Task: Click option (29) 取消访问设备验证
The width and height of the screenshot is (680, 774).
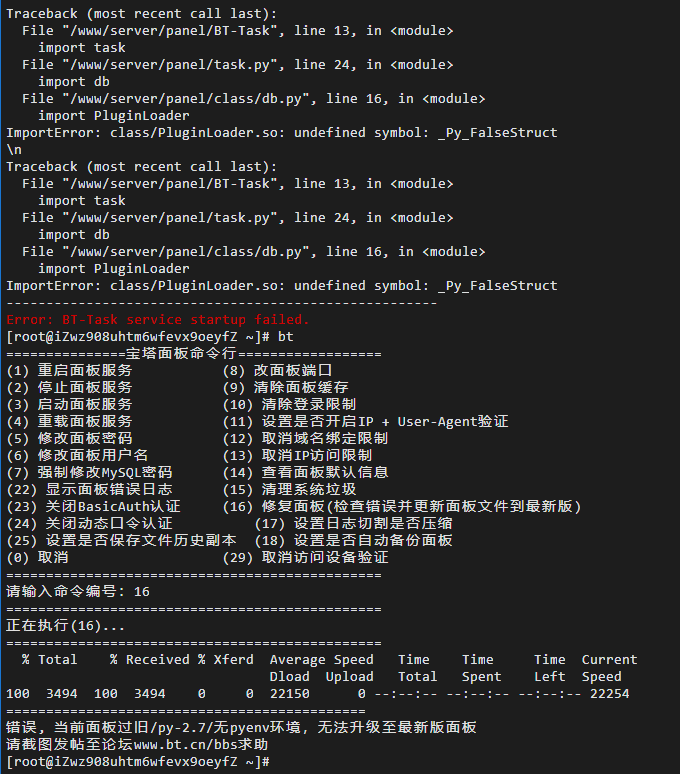Action: click(x=305, y=557)
